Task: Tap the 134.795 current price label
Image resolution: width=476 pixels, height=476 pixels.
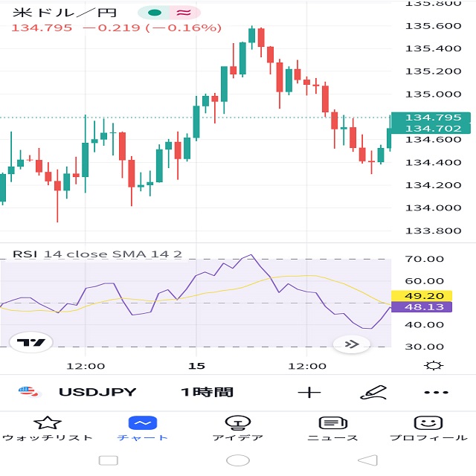Action: click(x=431, y=118)
